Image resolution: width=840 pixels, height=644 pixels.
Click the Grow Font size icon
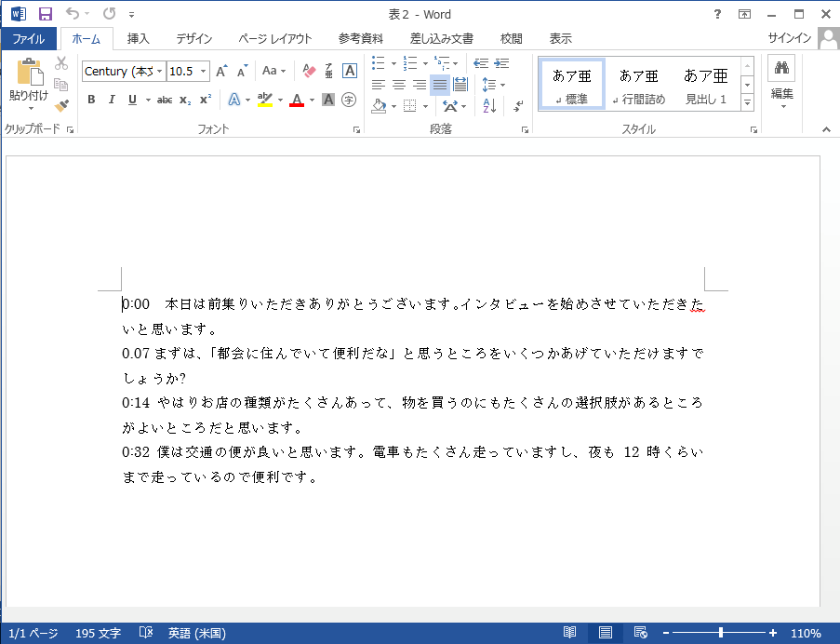pyautogui.click(x=221, y=71)
